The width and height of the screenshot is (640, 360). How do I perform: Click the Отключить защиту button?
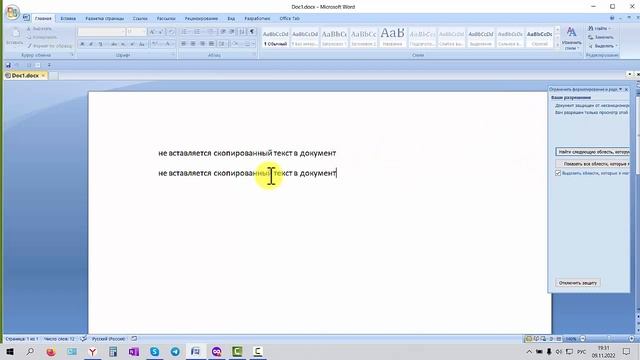coord(578,283)
